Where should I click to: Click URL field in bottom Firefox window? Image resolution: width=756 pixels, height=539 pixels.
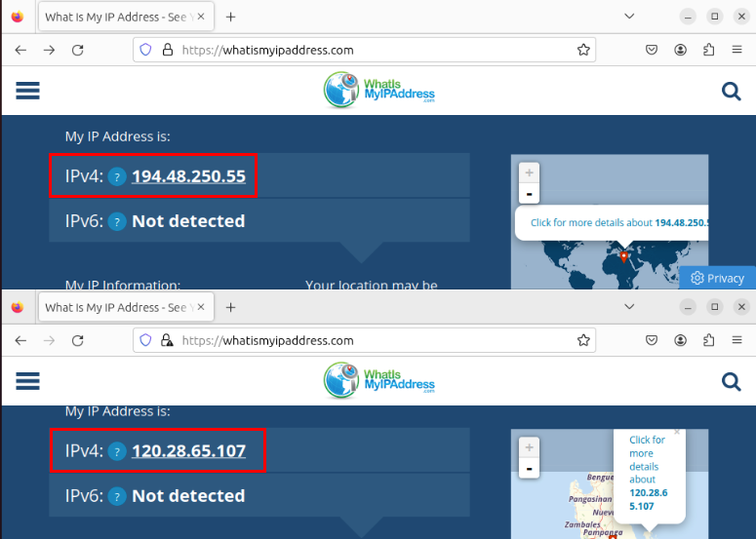click(364, 340)
